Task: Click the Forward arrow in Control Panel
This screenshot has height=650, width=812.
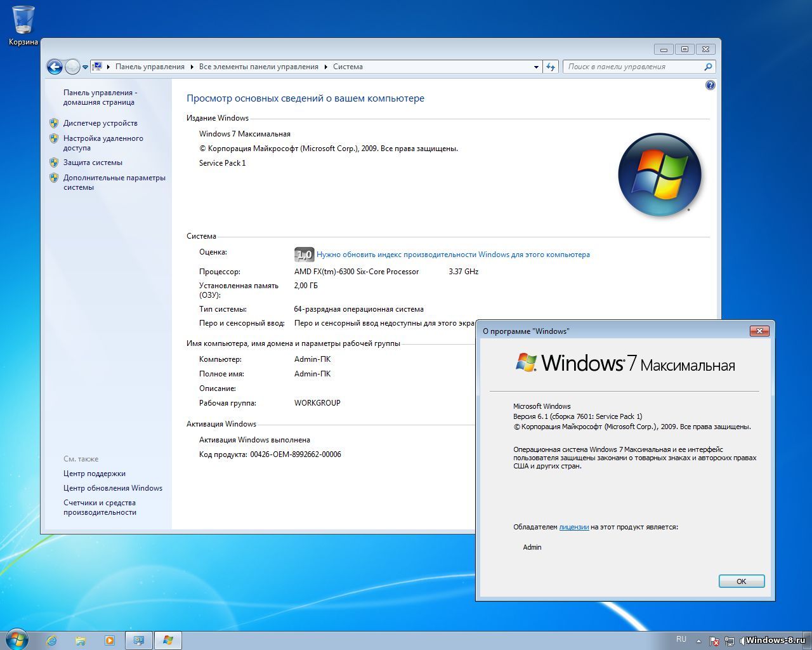Action: (x=72, y=66)
